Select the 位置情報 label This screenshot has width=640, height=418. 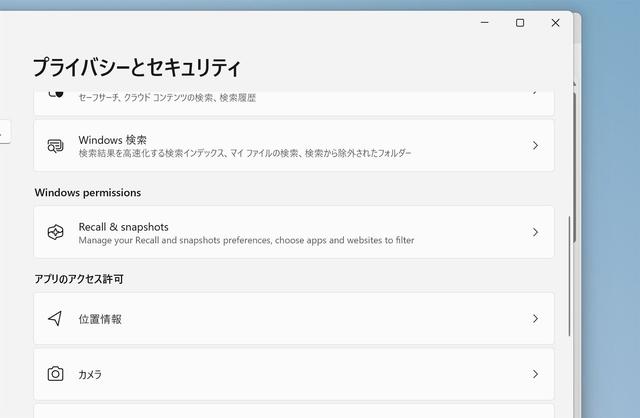point(100,319)
